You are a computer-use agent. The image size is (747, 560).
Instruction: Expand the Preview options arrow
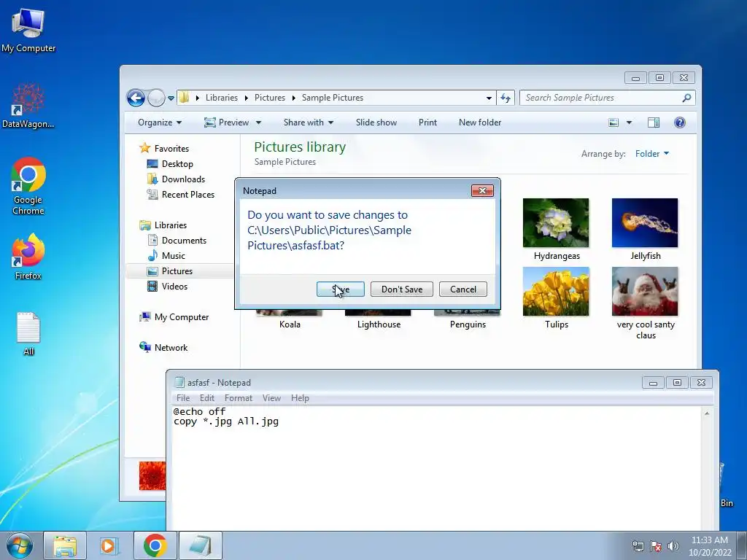pos(258,122)
